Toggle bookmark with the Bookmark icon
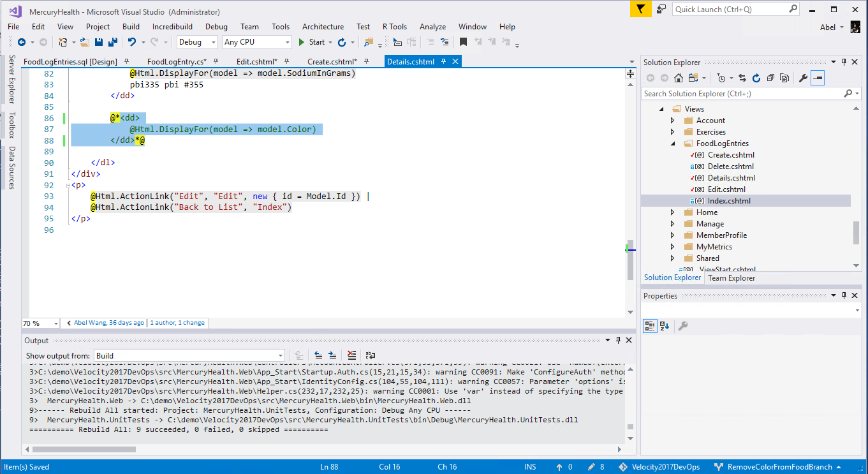 point(463,42)
